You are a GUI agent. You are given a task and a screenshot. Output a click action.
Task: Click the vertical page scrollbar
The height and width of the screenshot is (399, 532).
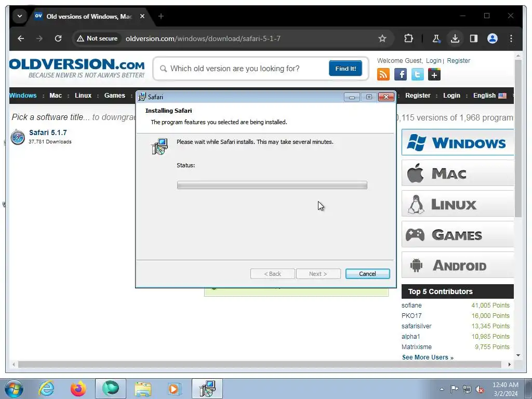(518, 138)
